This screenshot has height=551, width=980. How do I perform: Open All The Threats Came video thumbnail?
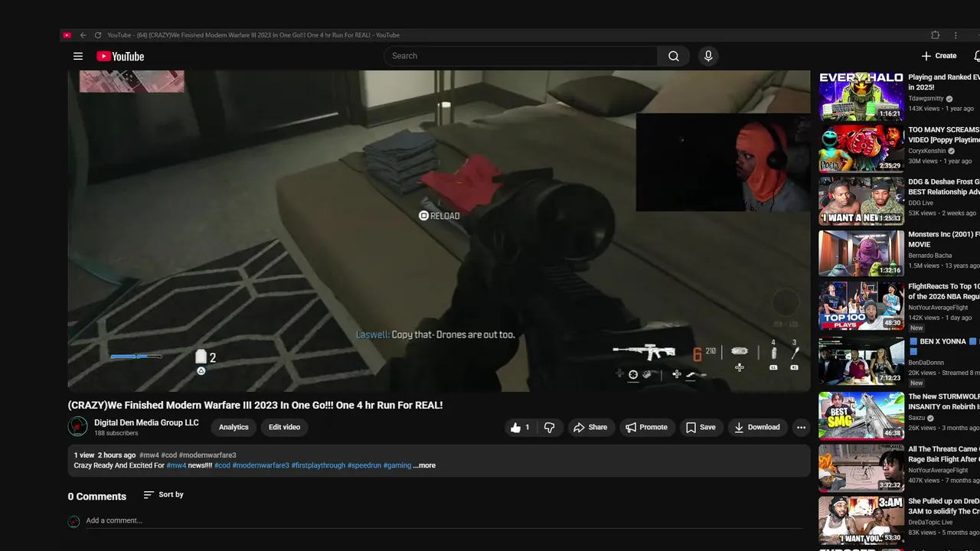point(861,468)
